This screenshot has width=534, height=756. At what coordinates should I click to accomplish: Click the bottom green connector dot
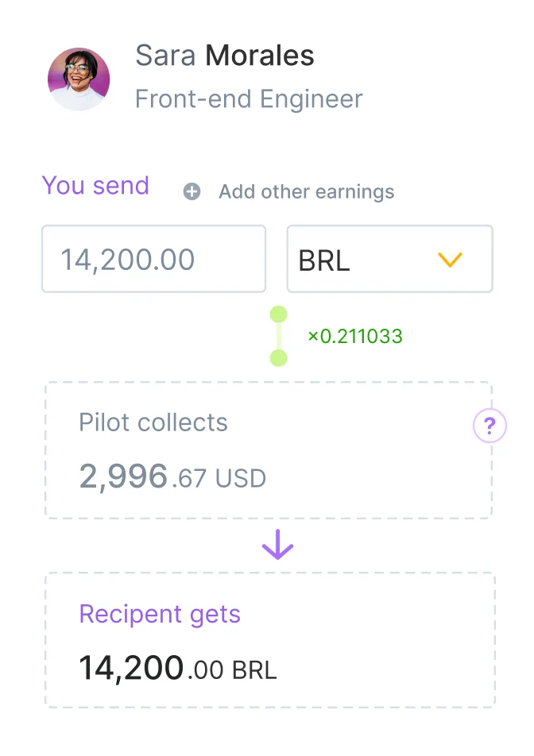pyautogui.click(x=278, y=358)
